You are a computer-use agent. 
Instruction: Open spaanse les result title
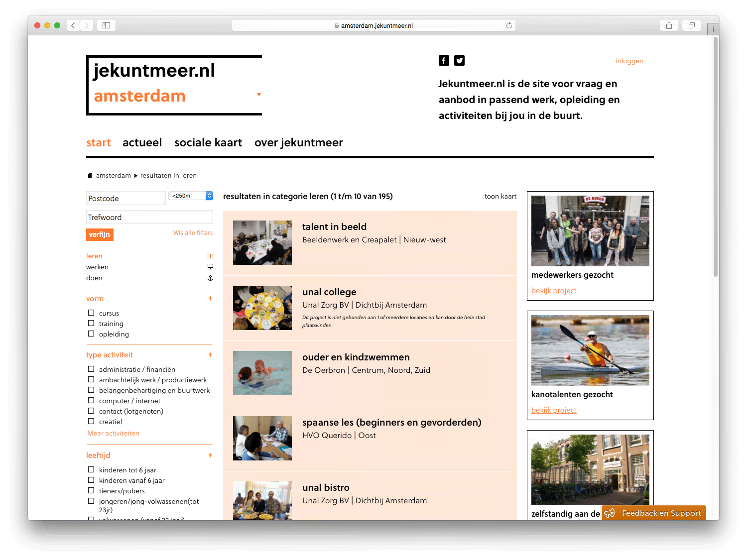392,422
